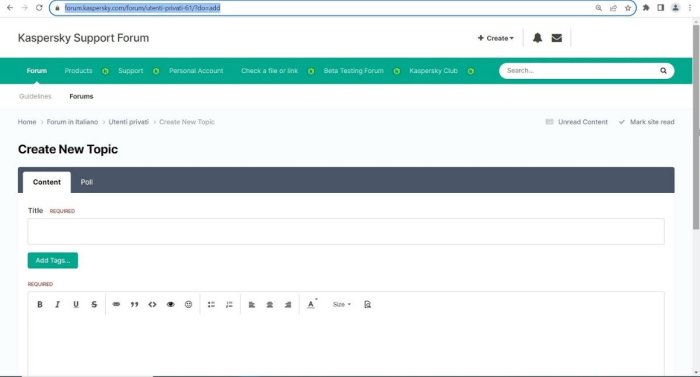Open Check a file or link

click(x=269, y=71)
